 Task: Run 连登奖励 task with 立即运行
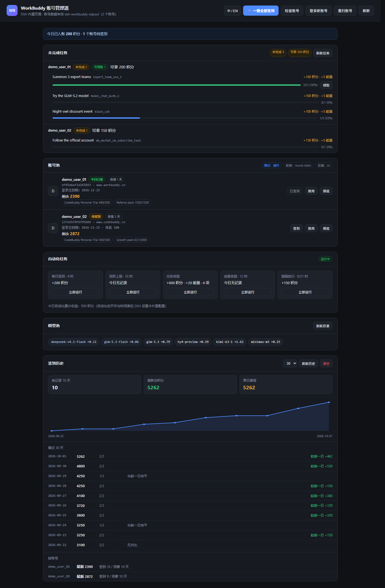(248, 292)
